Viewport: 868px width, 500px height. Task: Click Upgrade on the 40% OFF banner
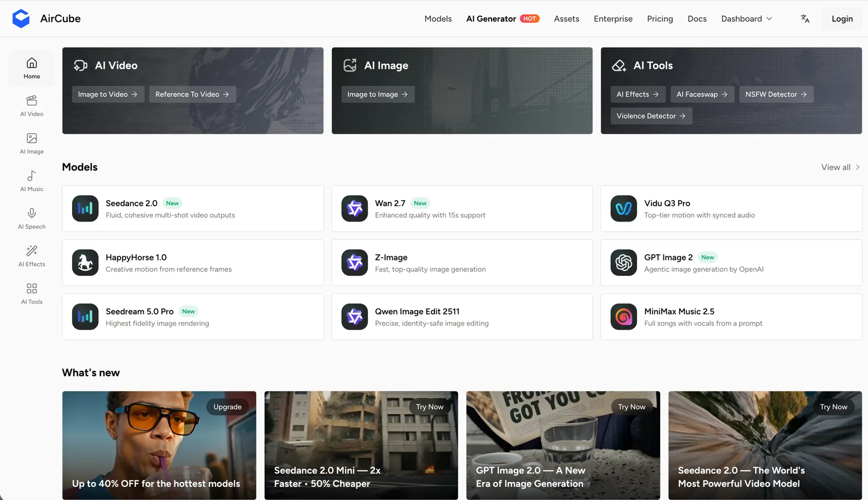point(227,407)
